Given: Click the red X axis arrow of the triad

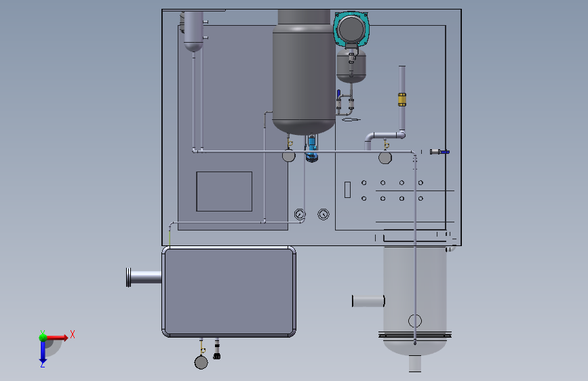Looking at the screenshot, I should (x=56, y=338).
